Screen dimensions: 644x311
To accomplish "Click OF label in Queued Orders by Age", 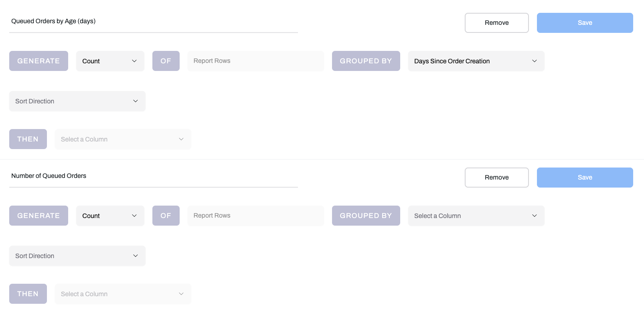I will coord(166,61).
